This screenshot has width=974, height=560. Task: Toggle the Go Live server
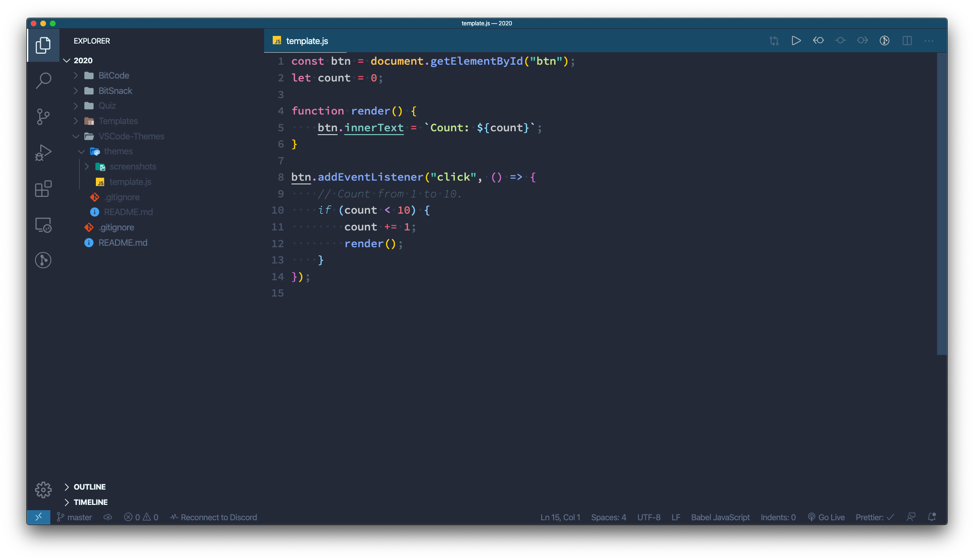(826, 517)
